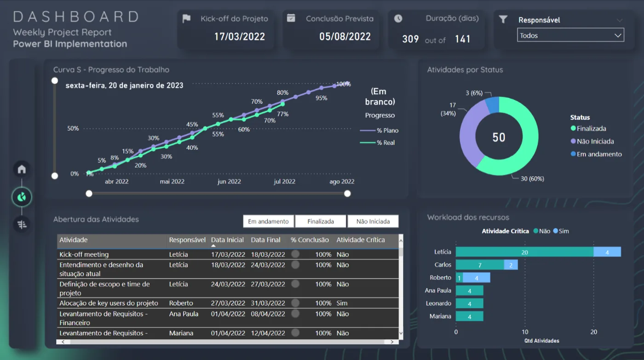Click Letícia's teal bar showing 20
This screenshot has width=644, height=360.
point(524,252)
